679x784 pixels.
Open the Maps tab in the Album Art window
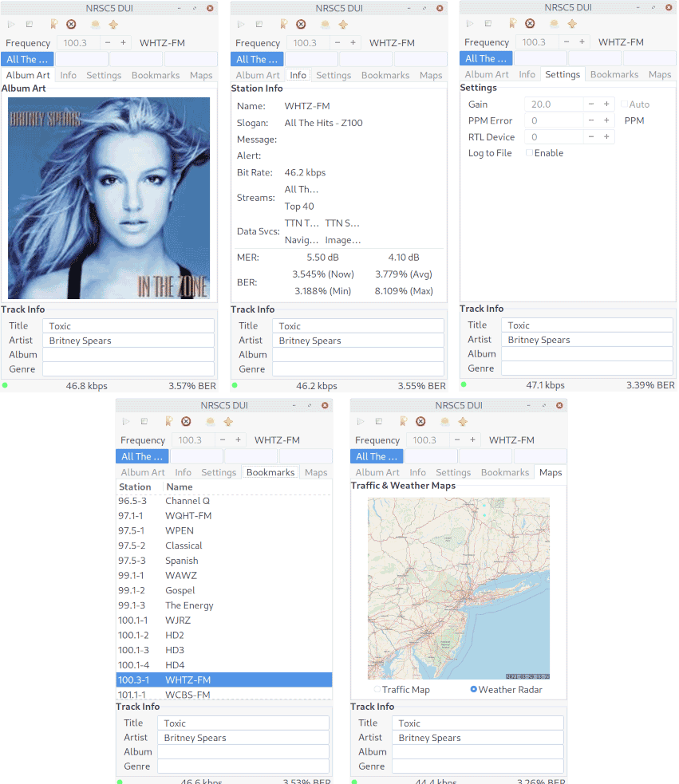[201, 75]
